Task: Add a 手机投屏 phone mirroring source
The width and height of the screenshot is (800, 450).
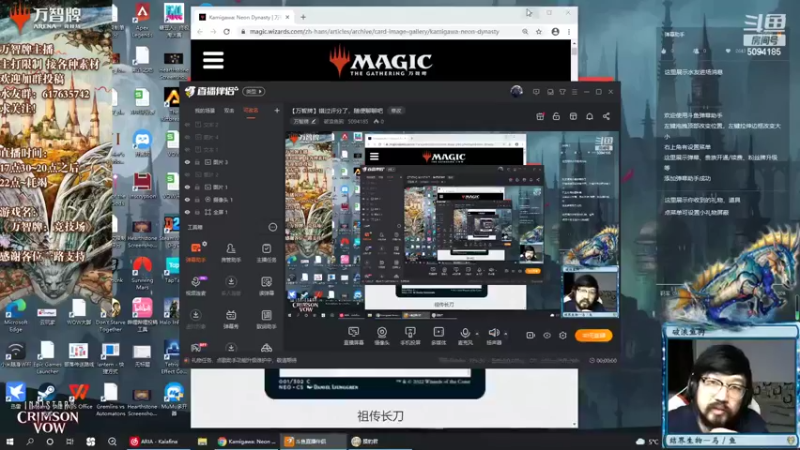Action: point(410,336)
